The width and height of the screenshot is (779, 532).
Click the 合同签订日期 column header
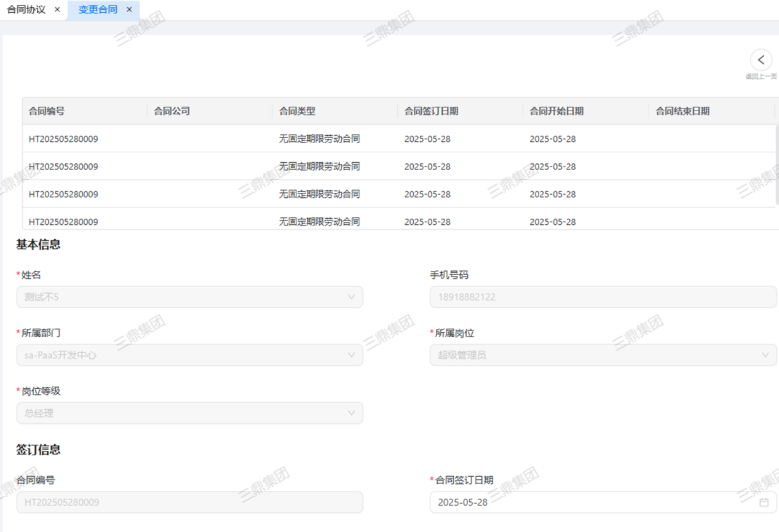coord(431,111)
